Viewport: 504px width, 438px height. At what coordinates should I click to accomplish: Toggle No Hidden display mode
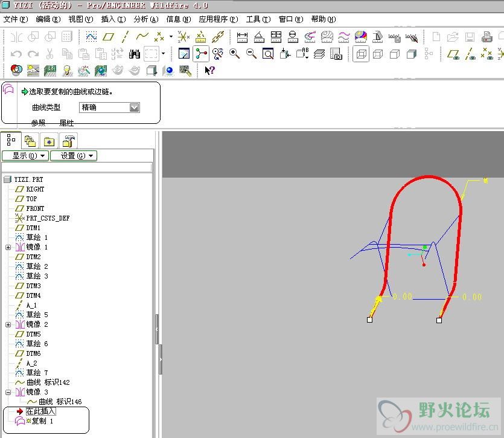pos(395,54)
